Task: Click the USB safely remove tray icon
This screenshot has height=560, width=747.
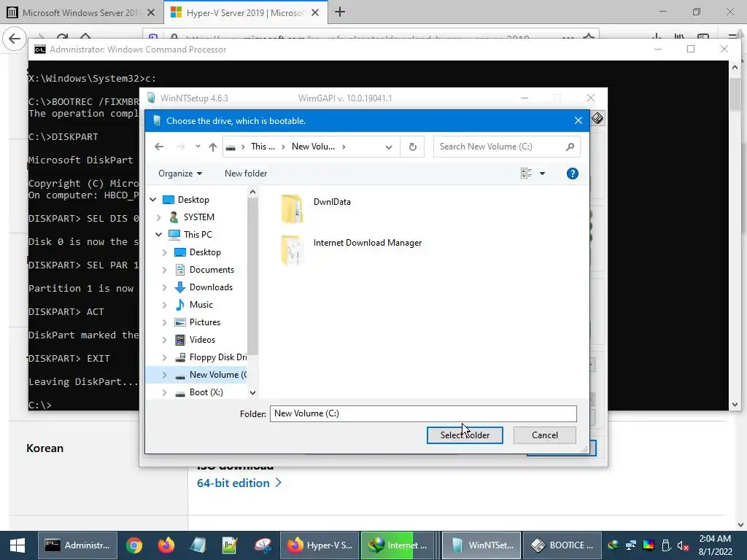Action: (x=666, y=545)
